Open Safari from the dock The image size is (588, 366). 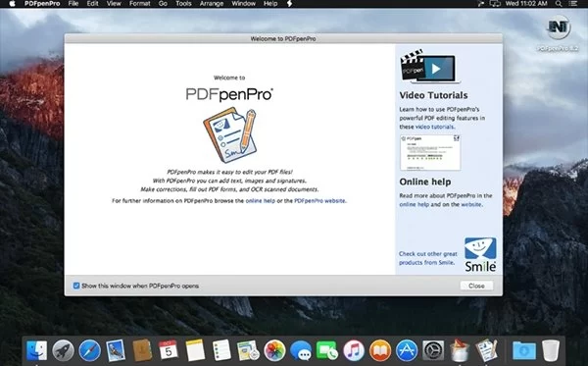point(89,350)
